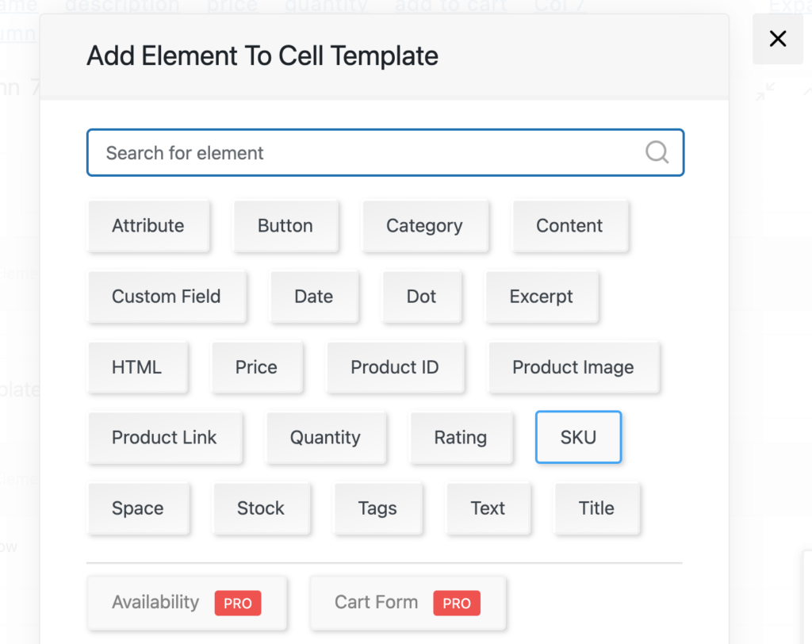Choose the Excerpt element
This screenshot has height=644, width=812.
click(542, 297)
